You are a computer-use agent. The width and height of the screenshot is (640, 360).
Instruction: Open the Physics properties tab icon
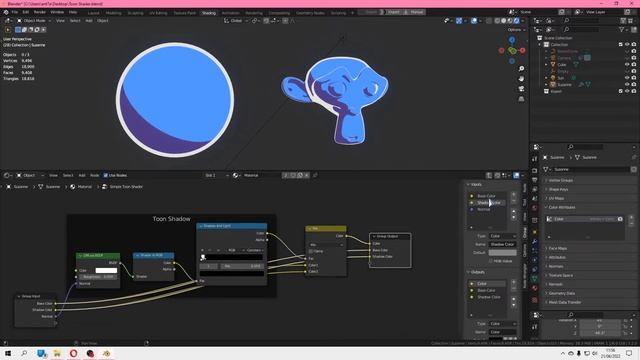pyautogui.click(x=534, y=260)
